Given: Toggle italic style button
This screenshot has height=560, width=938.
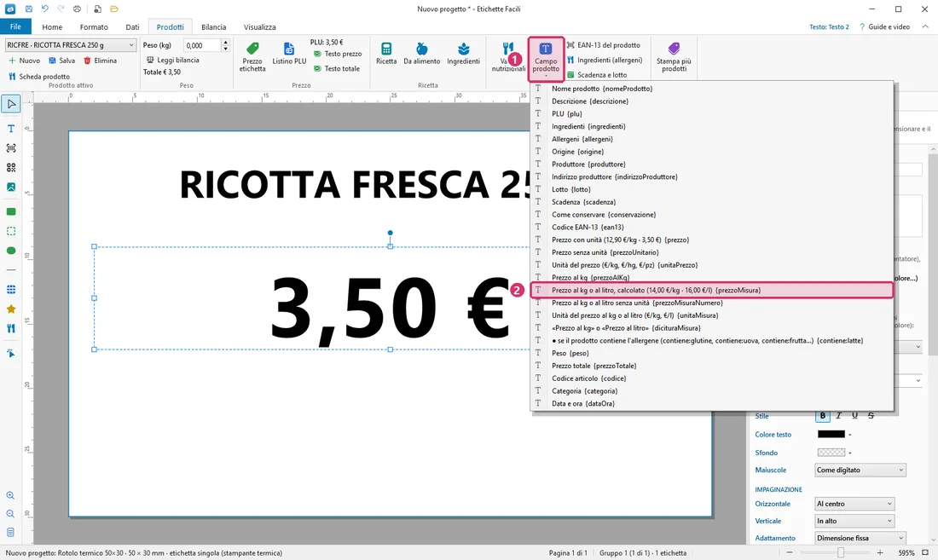Looking at the screenshot, I should pos(839,415).
